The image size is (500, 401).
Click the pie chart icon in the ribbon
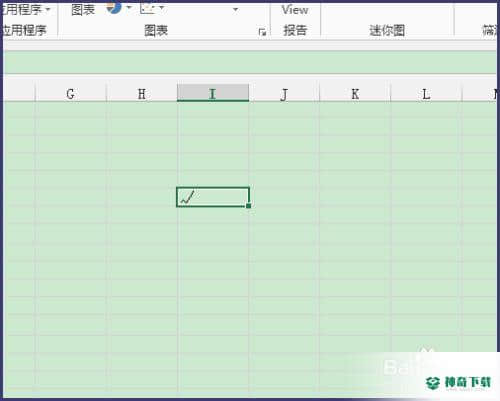point(114,7)
